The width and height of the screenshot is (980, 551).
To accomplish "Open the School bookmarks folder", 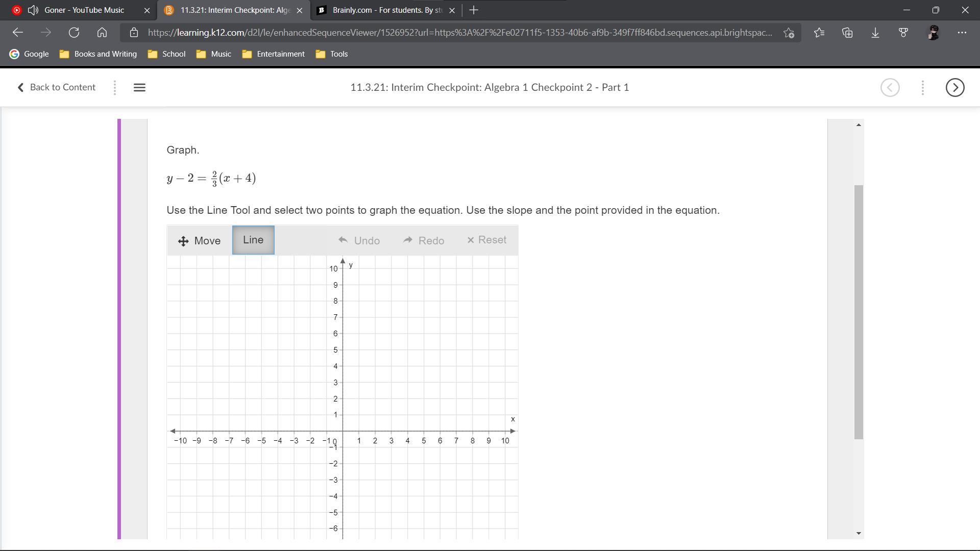I will pyautogui.click(x=167, y=54).
